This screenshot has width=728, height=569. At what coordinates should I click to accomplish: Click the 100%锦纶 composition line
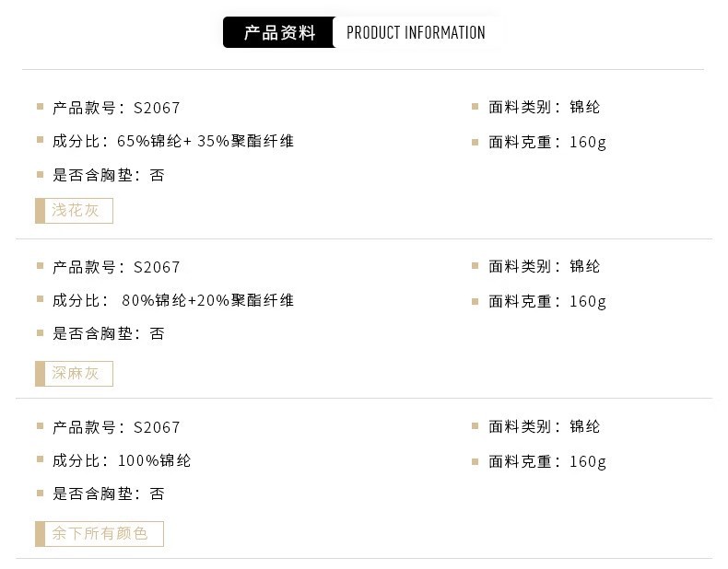(x=155, y=460)
